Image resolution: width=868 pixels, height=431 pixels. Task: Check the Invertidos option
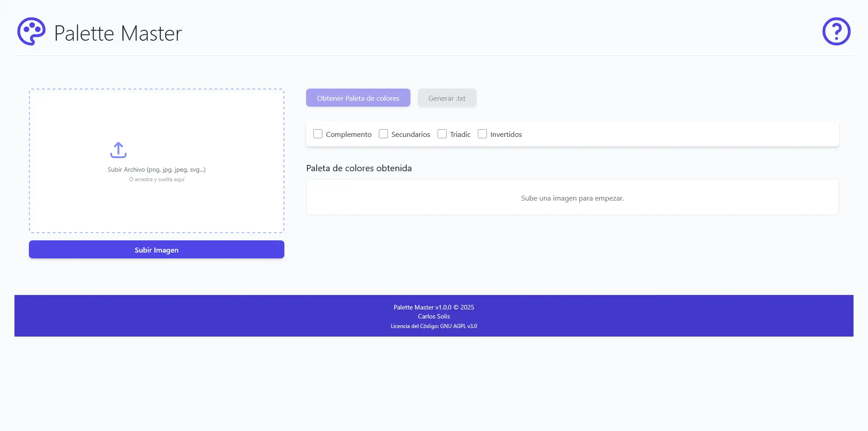coord(482,134)
